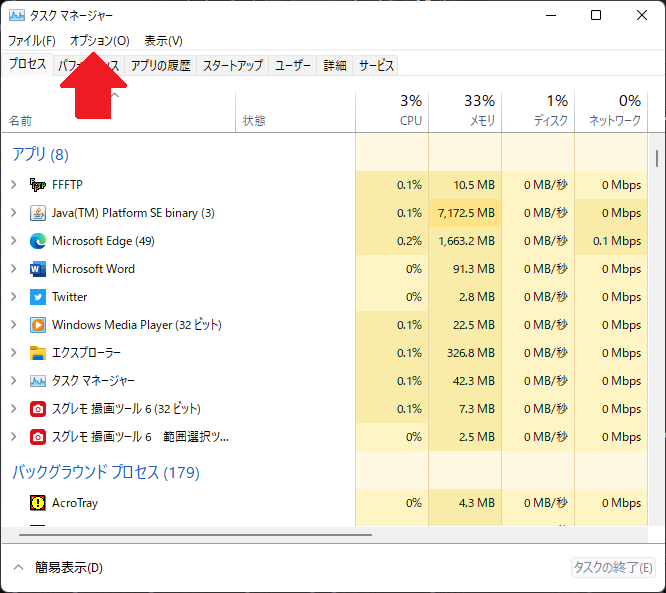Switch to the ユーザー tab

click(x=293, y=65)
